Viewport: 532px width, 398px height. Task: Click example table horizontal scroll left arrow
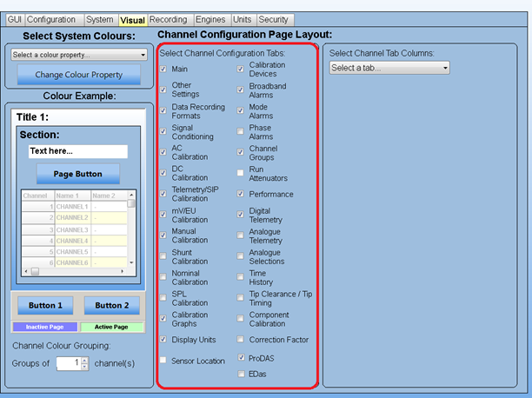point(26,271)
